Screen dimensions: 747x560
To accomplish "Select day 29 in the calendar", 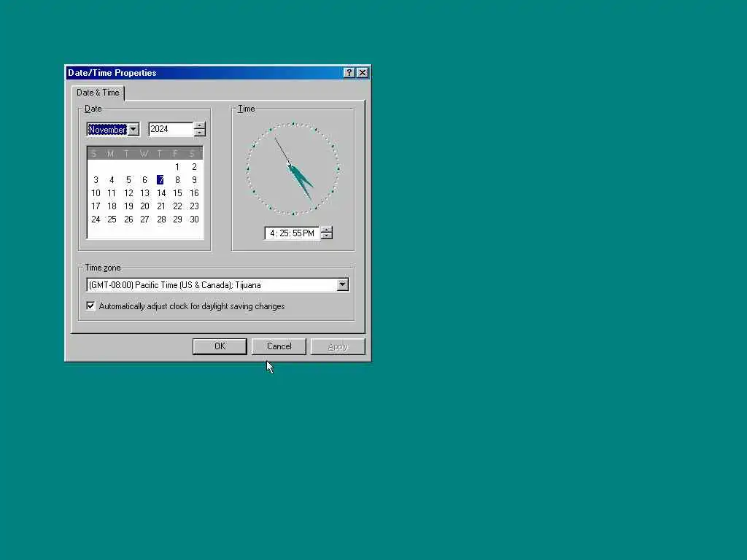I will coord(177,219).
